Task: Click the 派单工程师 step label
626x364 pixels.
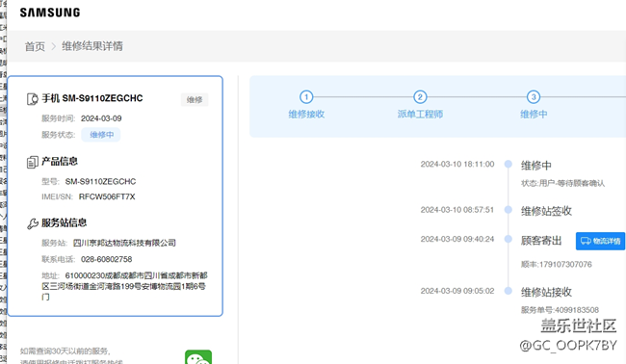Action: 420,115
